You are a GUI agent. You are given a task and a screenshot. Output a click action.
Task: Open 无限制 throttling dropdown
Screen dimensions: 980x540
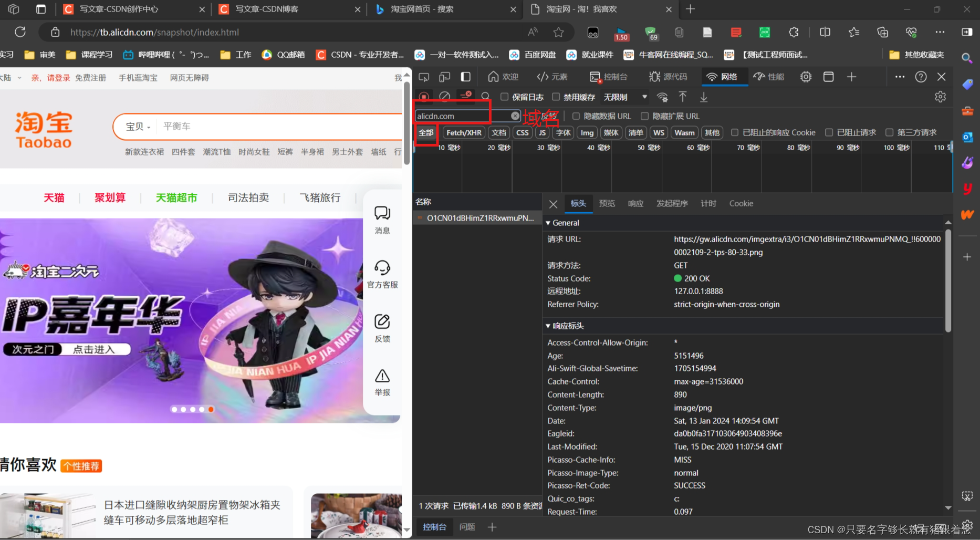click(x=625, y=97)
